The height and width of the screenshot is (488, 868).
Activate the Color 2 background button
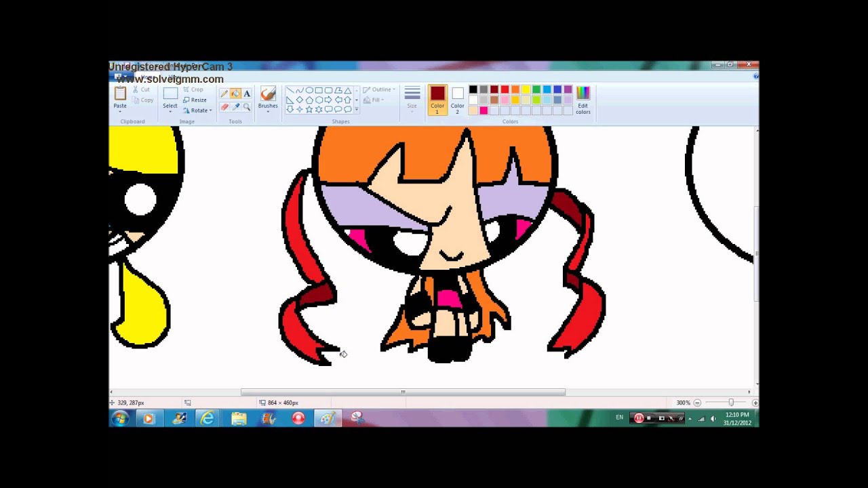click(458, 100)
